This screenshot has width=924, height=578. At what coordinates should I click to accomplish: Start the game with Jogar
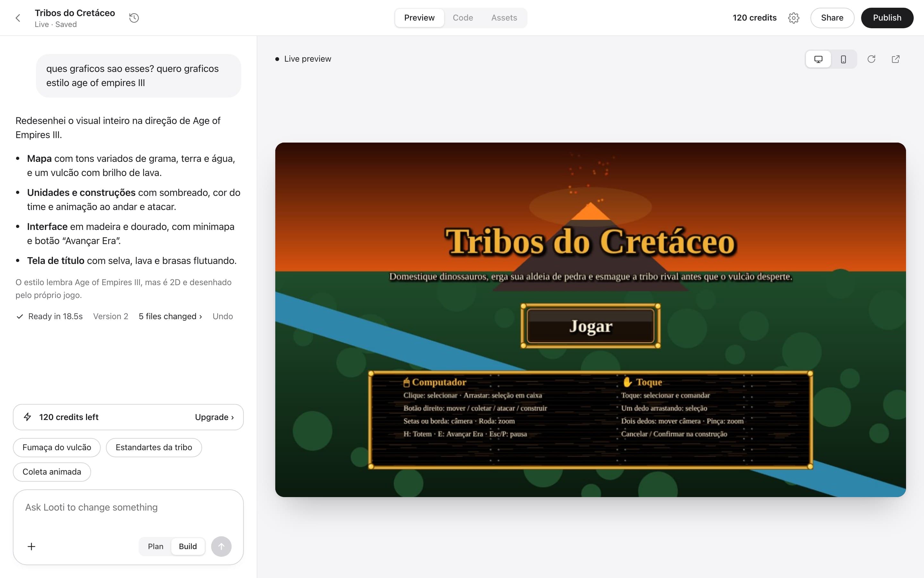coord(590,326)
